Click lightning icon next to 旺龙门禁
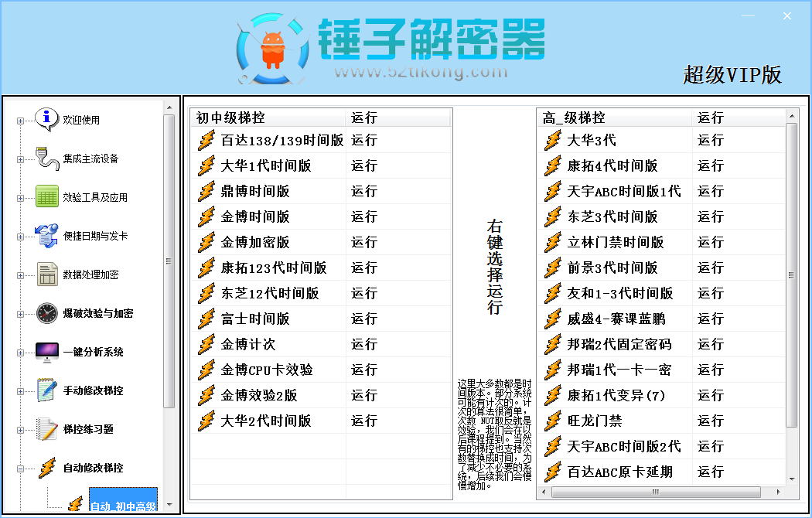Image resolution: width=812 pixels, height=518 pixels. pos(553,421)
